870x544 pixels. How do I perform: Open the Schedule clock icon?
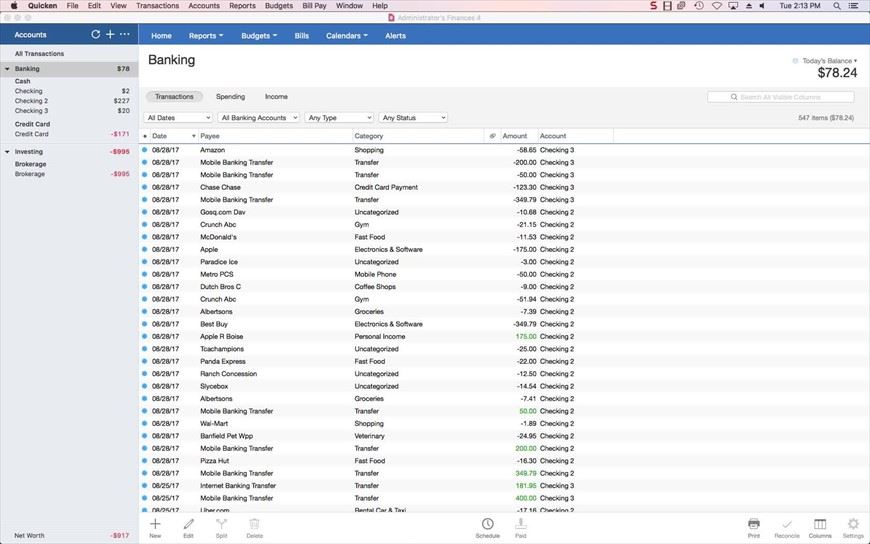pos(487,527)
